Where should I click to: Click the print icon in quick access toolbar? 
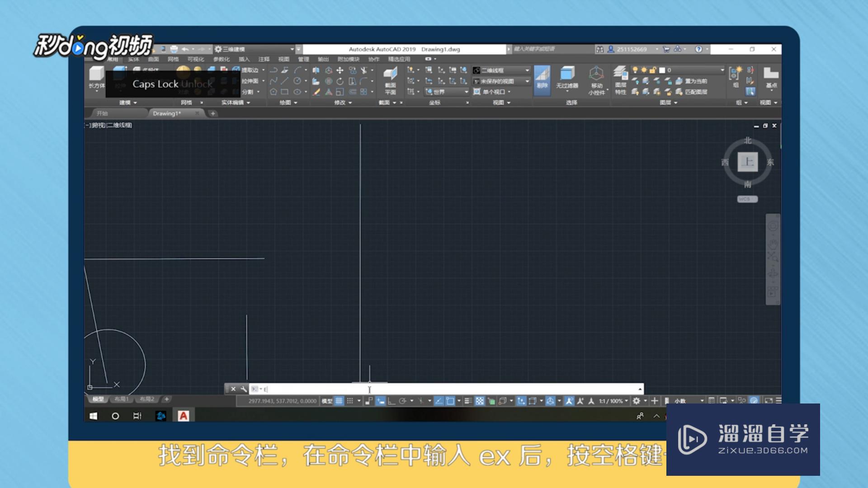pos(174,49)
